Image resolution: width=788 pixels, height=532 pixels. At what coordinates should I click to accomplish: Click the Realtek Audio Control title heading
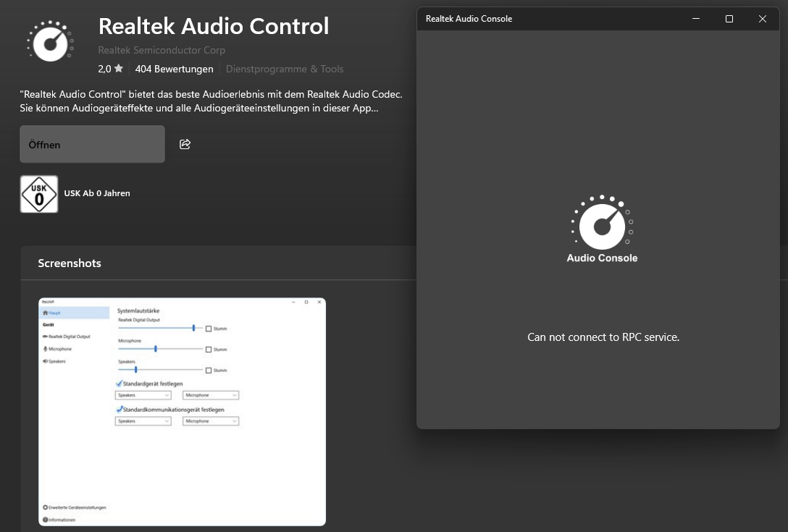[214, 26]
